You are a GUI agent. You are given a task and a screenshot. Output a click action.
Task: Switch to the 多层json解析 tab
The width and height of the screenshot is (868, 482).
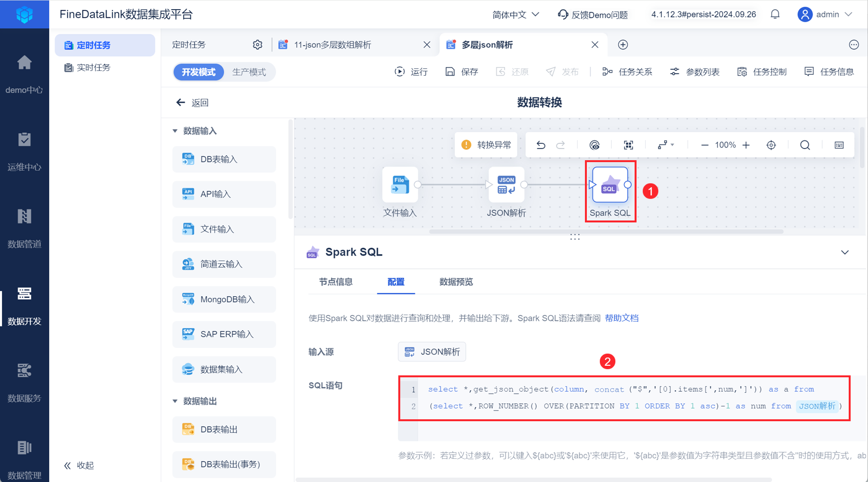[x=487, y=45]
